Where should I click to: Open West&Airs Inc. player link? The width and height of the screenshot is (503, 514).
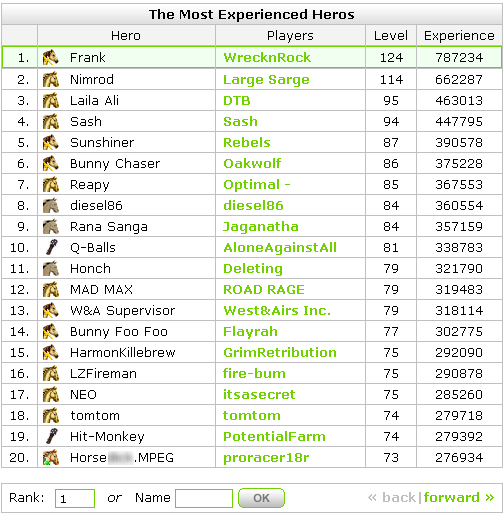[x=277, y=311]
